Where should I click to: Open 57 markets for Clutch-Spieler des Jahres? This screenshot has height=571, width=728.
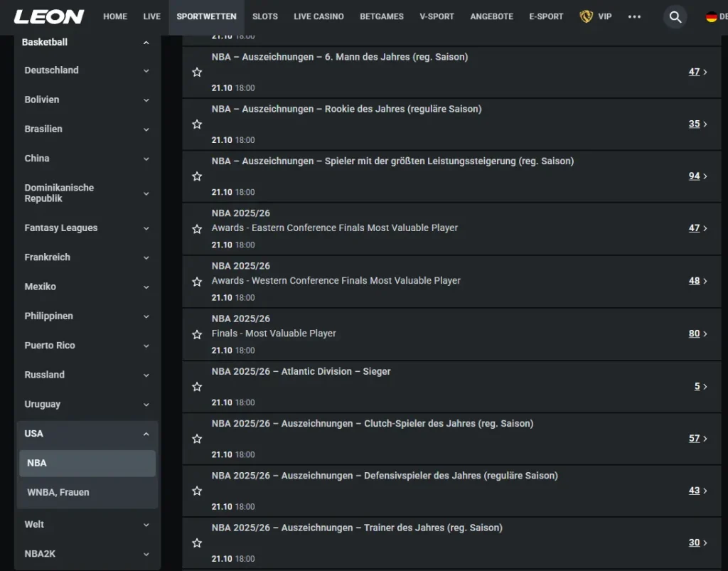697,438
